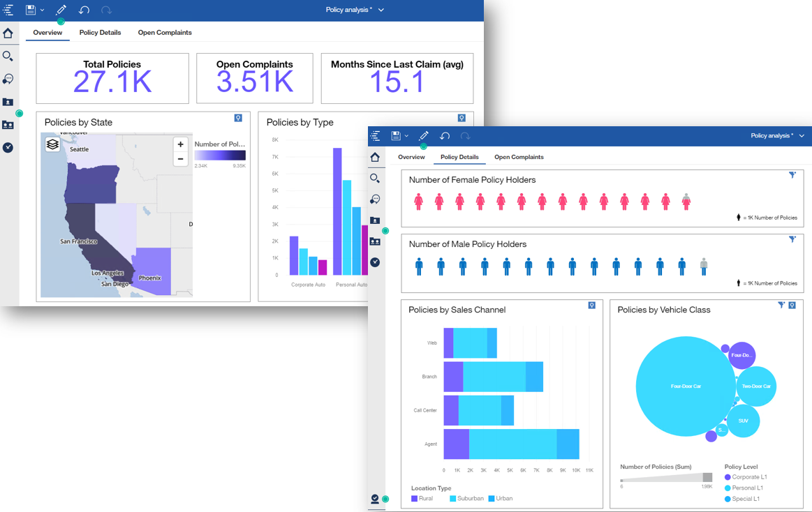Toggle the Suburban legend swatch
This screenshot has height=512, width=812.
click(x=452, y=499)
